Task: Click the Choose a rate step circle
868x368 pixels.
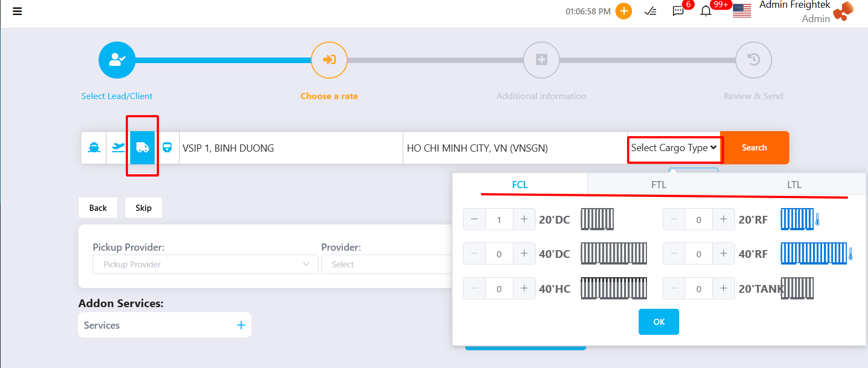Action: 329,60
